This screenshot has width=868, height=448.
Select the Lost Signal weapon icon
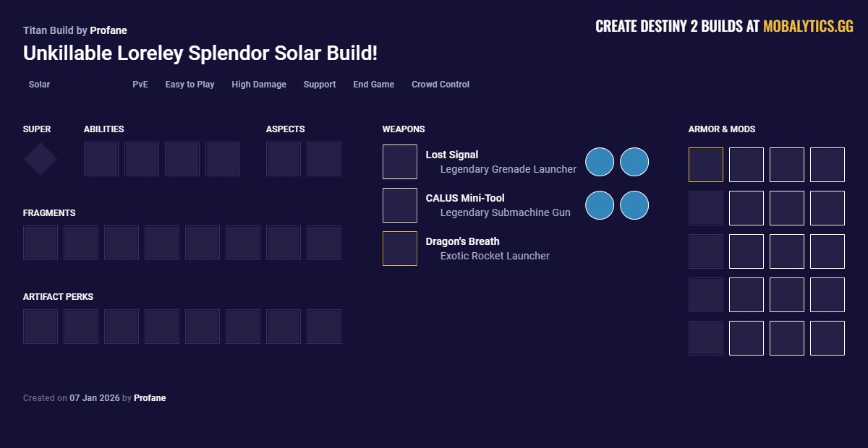(400, 161)
